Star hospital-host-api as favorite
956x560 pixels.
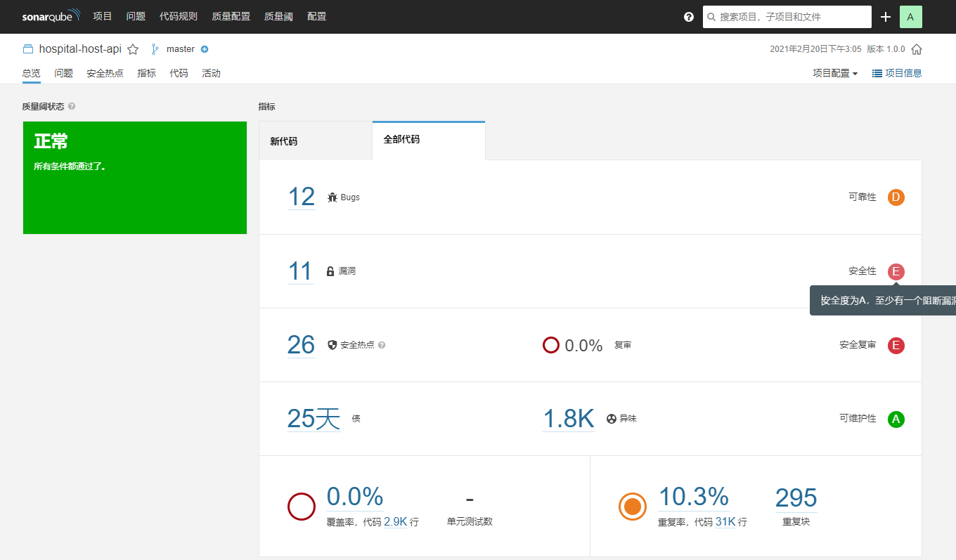(x=133, y=49)
